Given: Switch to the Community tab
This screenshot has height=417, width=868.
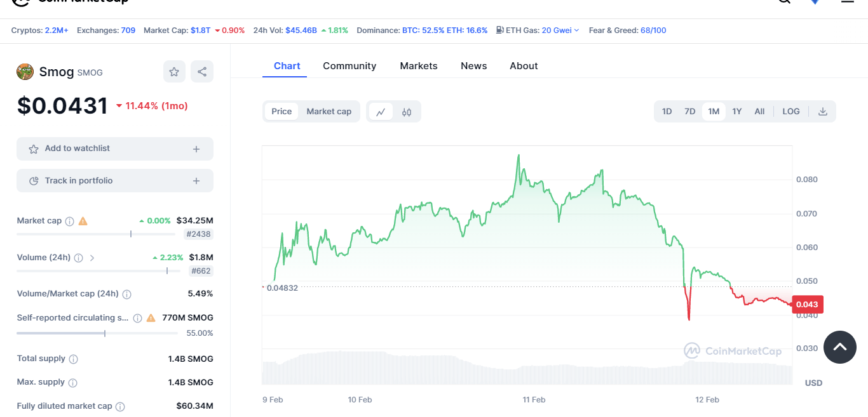Looking at the screenshot, I should point(349,66).
